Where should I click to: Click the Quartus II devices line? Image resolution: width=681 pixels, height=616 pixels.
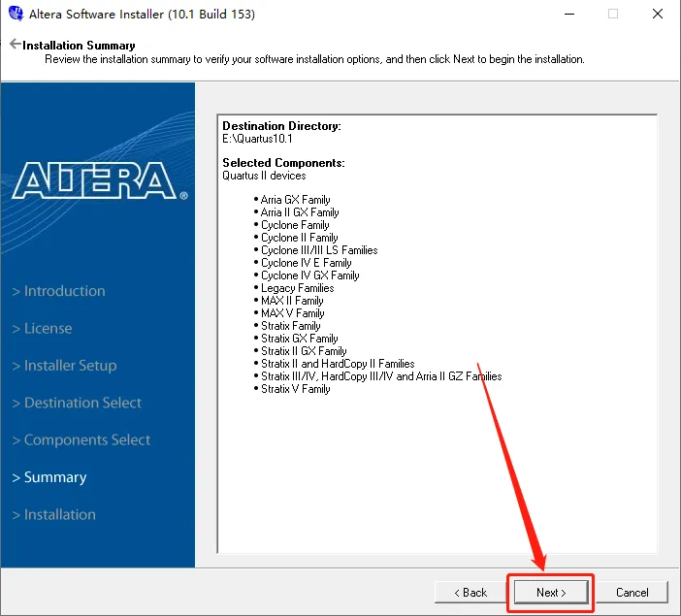[264, 176]
